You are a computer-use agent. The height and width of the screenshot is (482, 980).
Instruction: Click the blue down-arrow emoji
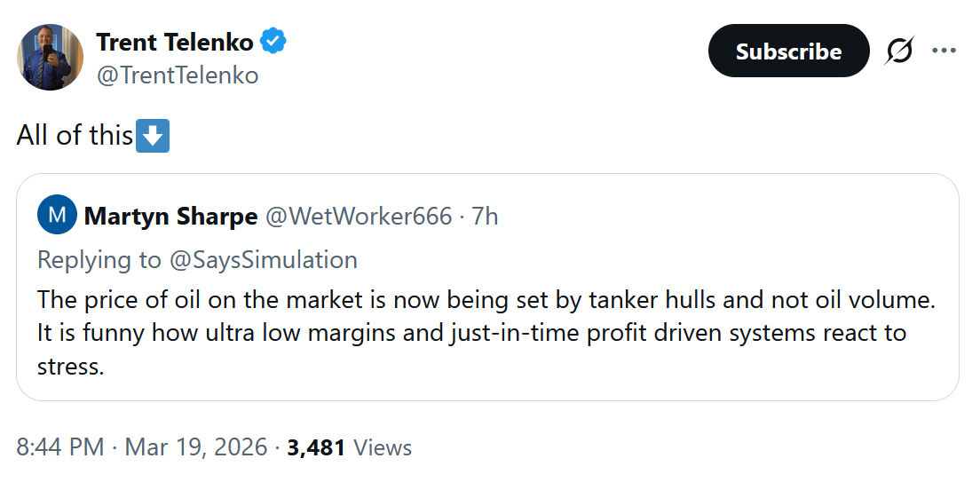pyautogui.click(x=152, y=136)
